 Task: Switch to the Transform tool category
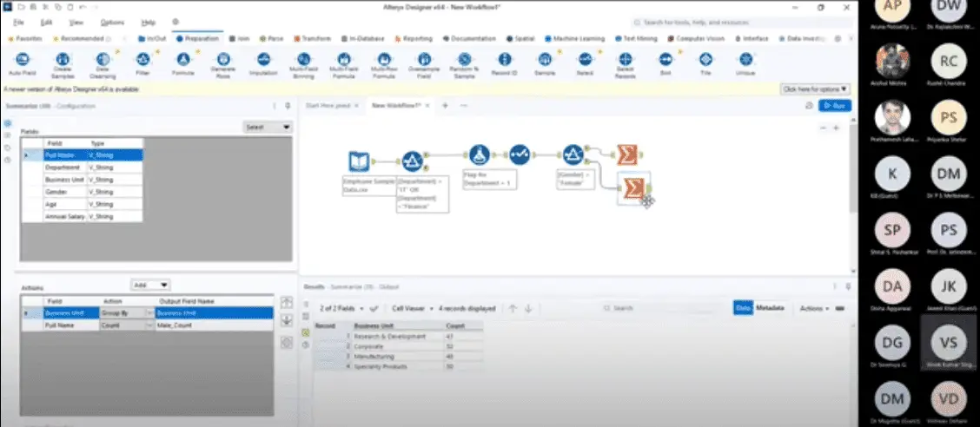point(312,39)
